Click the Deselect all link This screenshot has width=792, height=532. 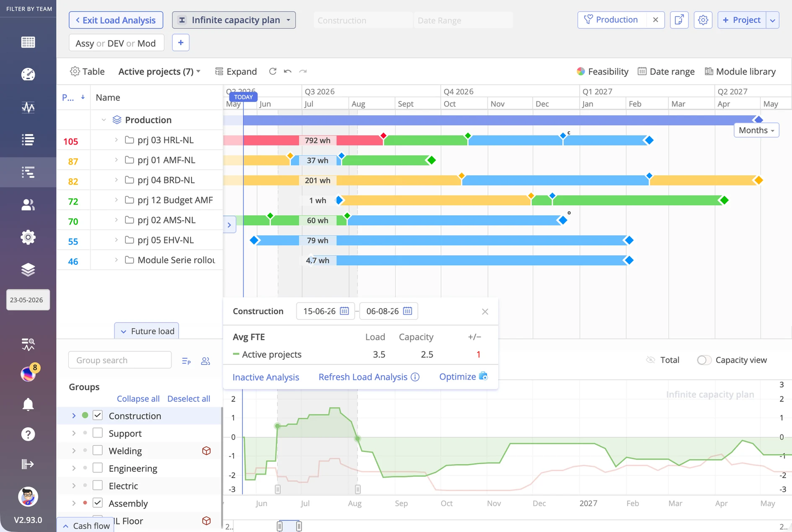coord(189,399)
